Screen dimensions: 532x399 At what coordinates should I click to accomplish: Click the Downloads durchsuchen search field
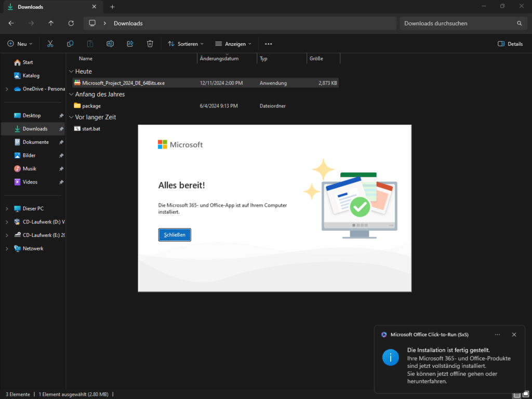(x=457, y=23)
